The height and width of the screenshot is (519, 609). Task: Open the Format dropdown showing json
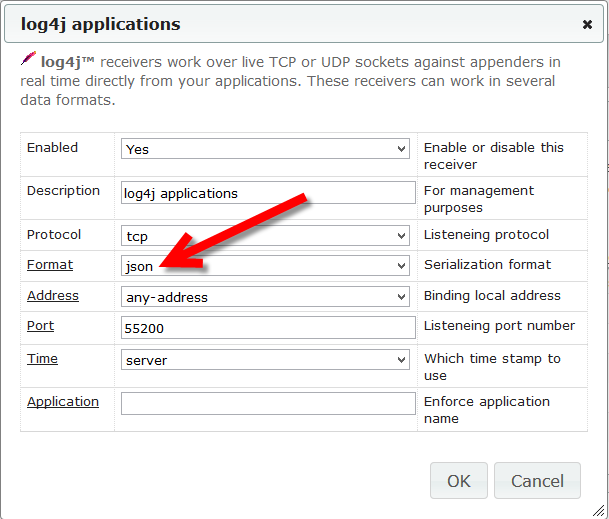(x=265, y=266)
